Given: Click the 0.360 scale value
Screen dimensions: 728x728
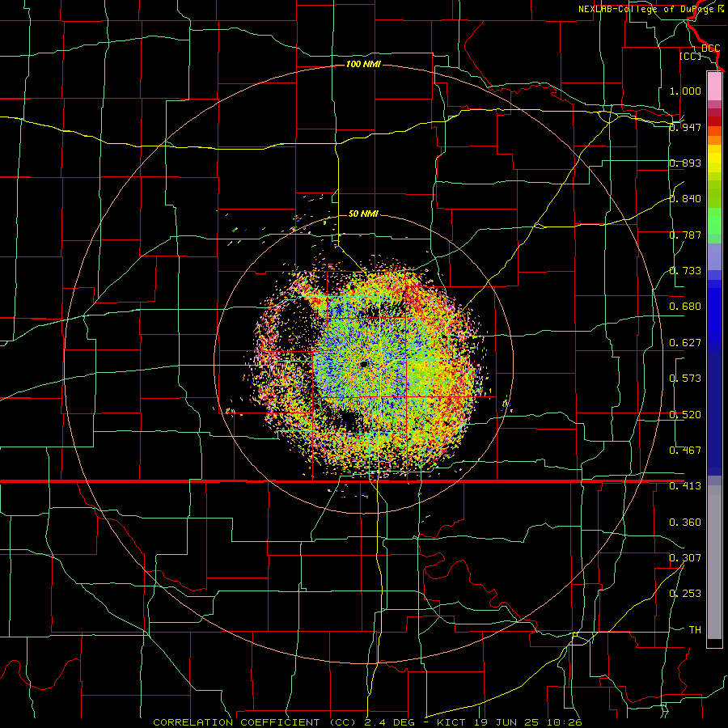Looking at the screenshot, I should pyautogui.click(x=685, y=523).
